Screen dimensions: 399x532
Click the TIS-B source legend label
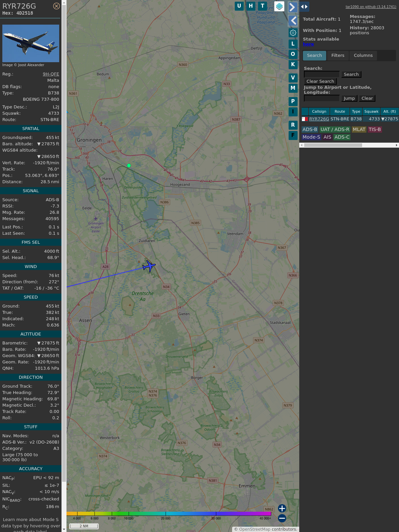point(375,130)
